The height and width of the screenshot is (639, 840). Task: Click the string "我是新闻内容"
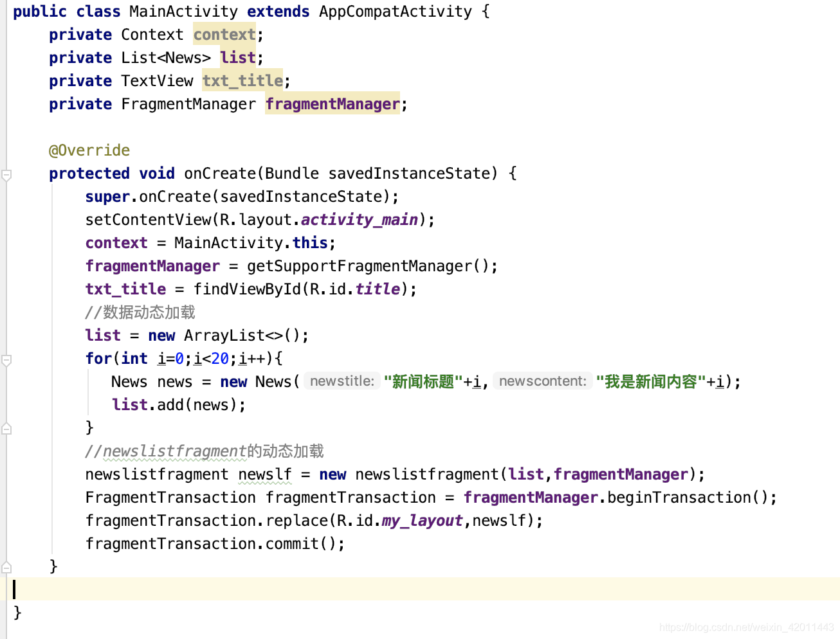(651, 382)
